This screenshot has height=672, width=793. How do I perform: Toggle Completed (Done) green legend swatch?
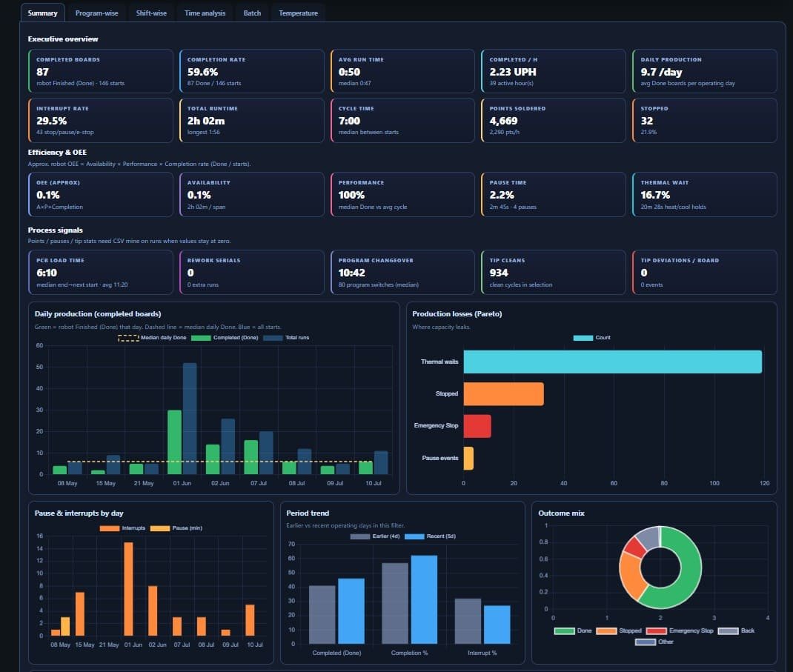(x=201, y=338)
